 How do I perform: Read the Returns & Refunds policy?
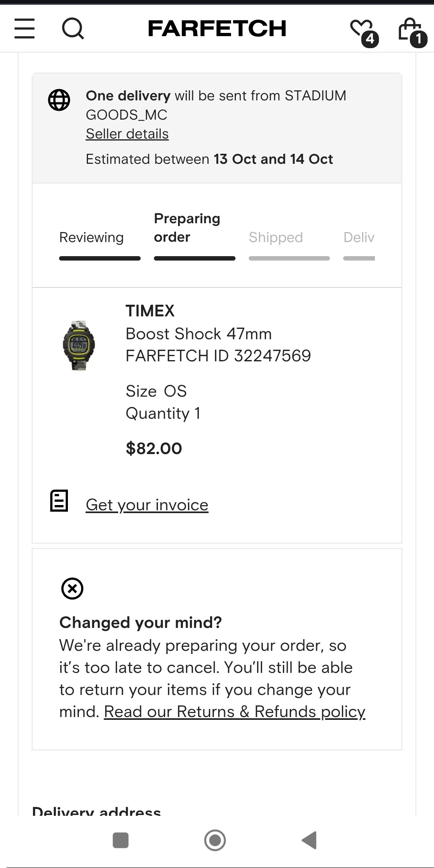(x=234, y=712)
